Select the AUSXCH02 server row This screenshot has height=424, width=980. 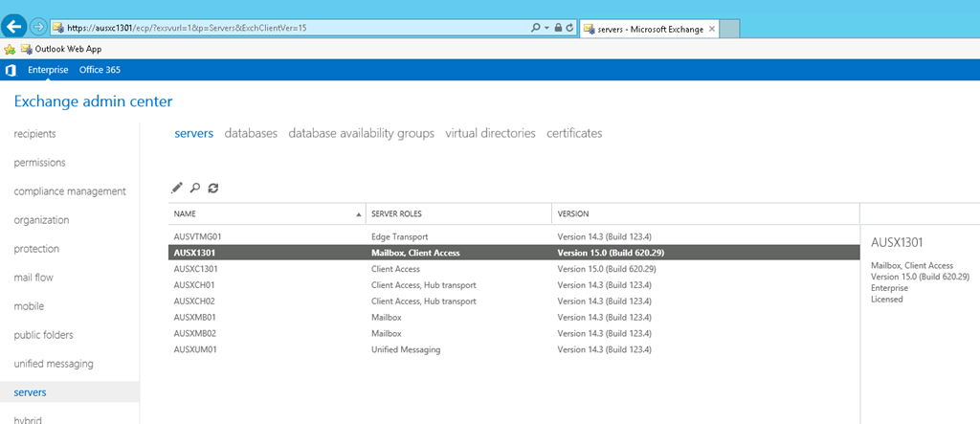tap(514, 301)
